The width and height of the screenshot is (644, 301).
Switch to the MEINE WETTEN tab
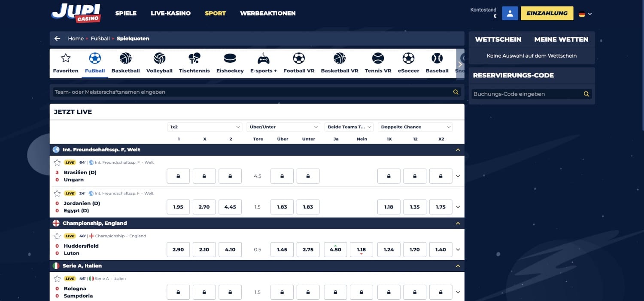click(561, 39)
